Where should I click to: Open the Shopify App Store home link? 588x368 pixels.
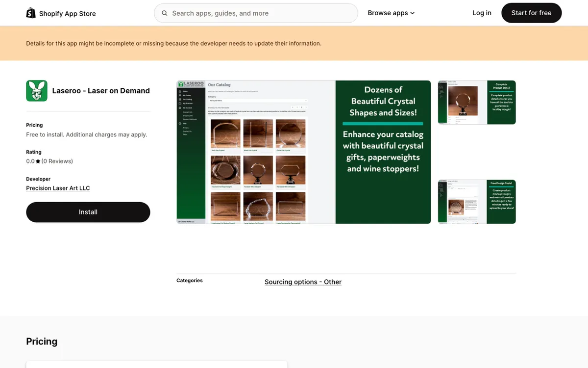(61, 13)
